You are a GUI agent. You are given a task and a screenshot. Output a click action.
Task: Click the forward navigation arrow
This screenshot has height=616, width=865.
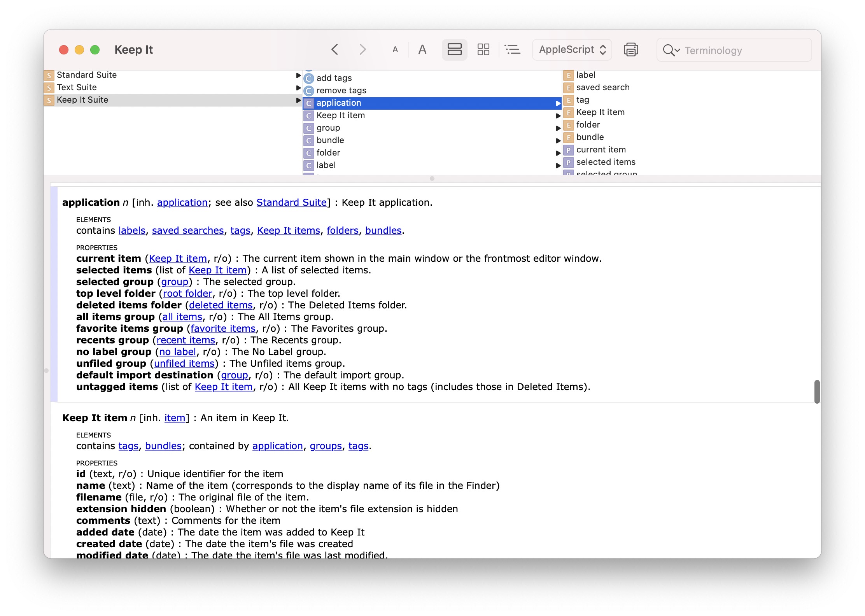pos(362,50)
